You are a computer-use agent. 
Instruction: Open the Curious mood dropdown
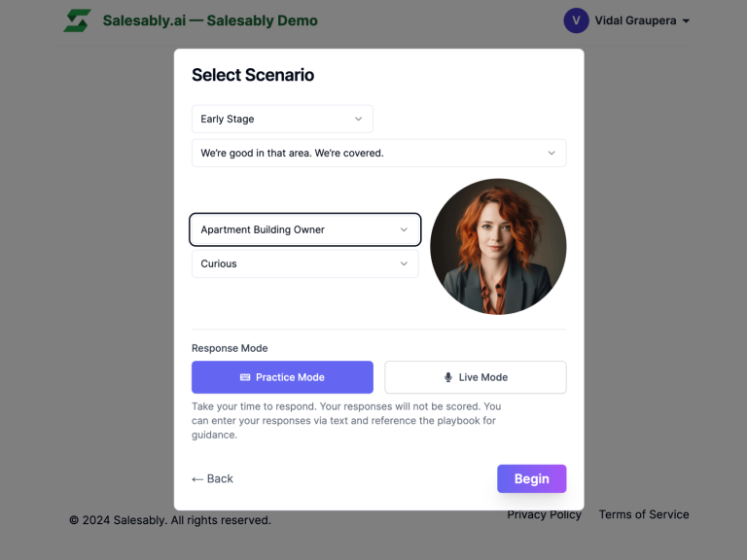304,263
